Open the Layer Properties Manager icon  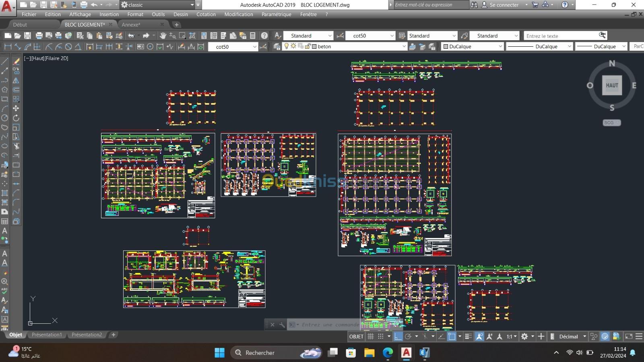click(x=277, y=47)
